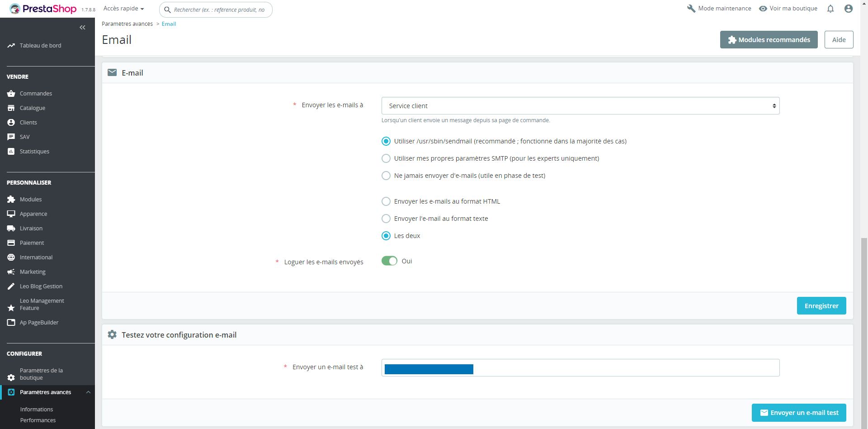Open Modules via puzzle-piece icon
The height and width of the screenshot is (429, 868).
click(11, 199)
